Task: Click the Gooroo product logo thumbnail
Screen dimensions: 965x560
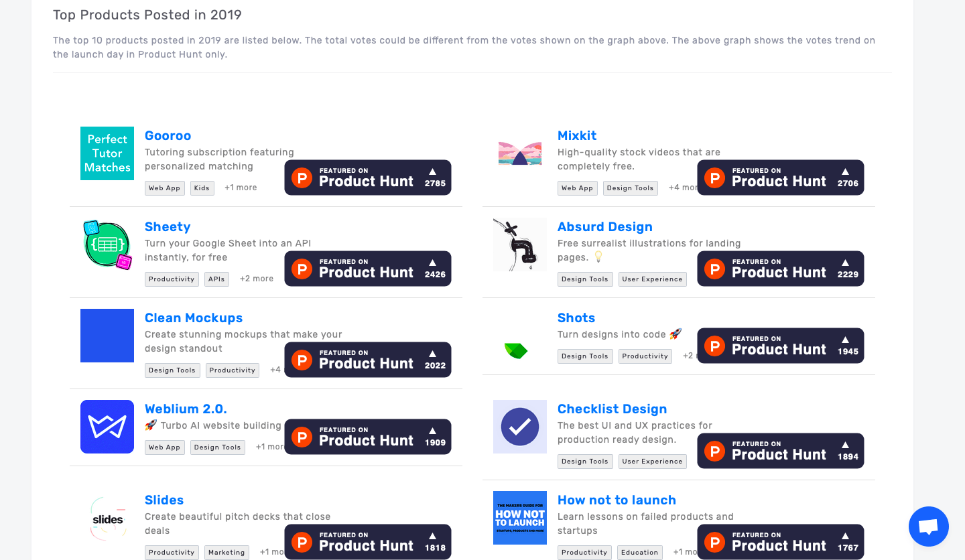Action: tap(107, 153)
